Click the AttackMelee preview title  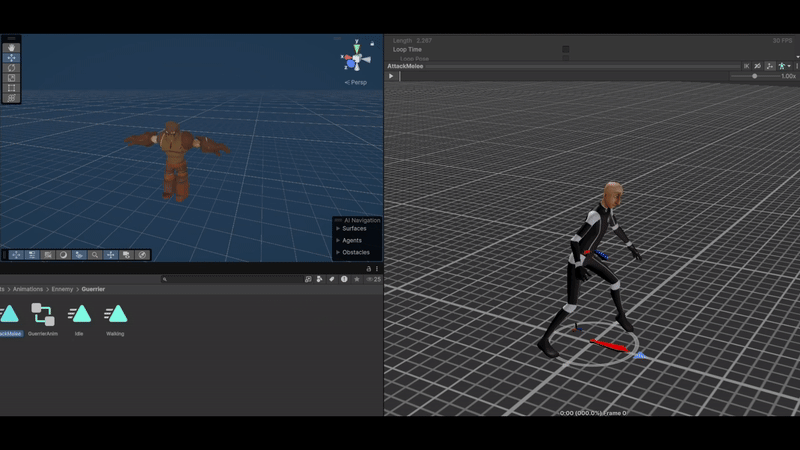click(405, 66)
